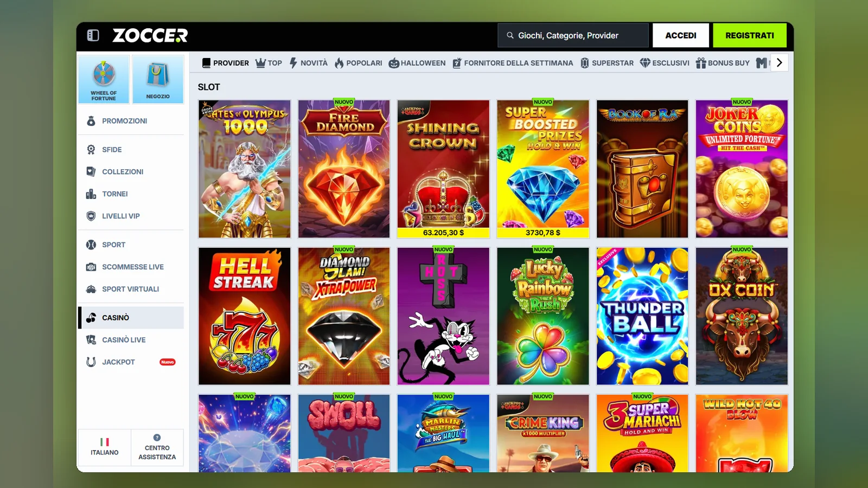Open the Wheel of Fortune tile
This screenshot has width=868, height=488.
pyautogui.click(x=104, y=79)
